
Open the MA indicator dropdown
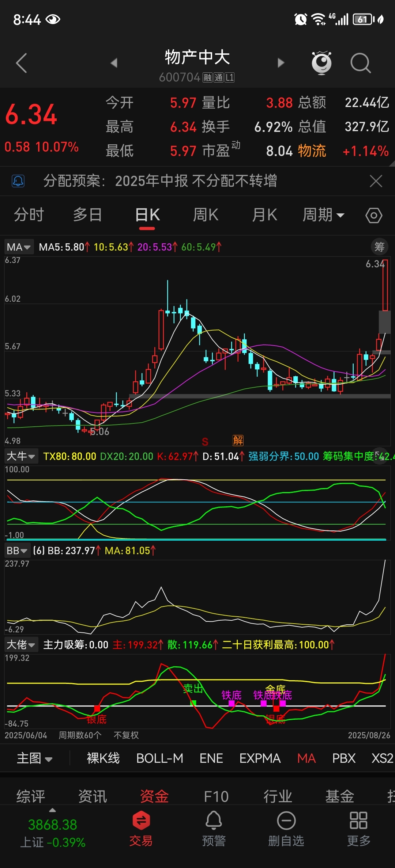[x=19, y=247]
